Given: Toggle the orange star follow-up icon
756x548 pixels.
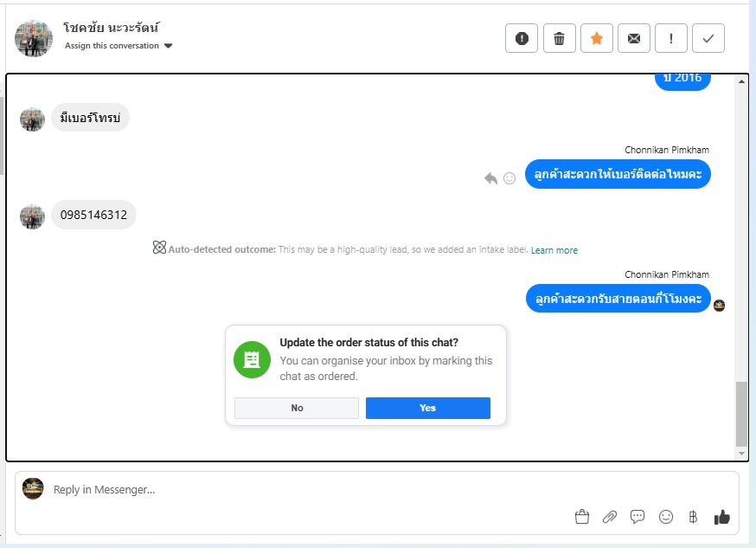Looking at the screenshot, I should pos(597,38).
